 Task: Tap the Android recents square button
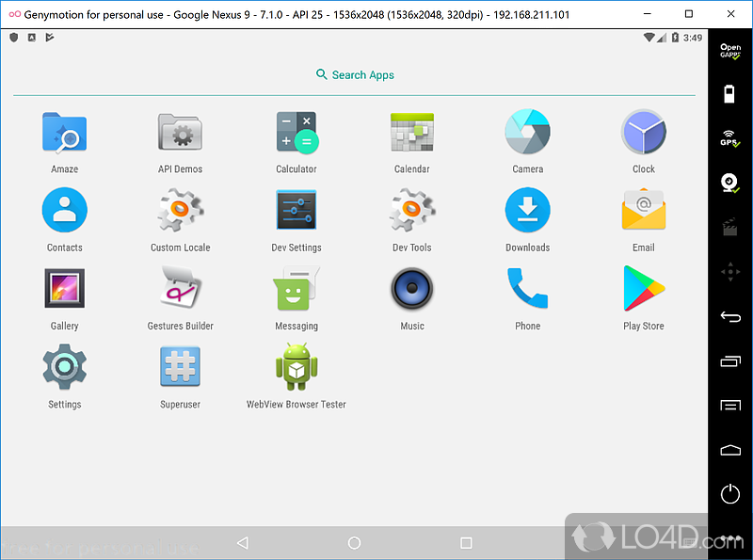[x=466, y=543]
